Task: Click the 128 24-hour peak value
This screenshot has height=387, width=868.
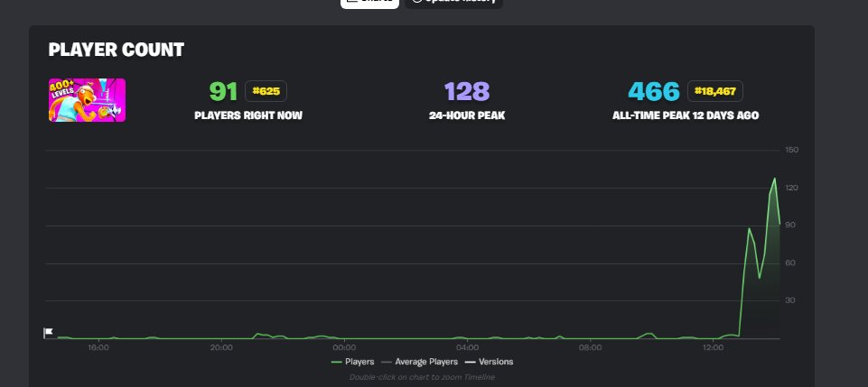Action: point(467,92)
